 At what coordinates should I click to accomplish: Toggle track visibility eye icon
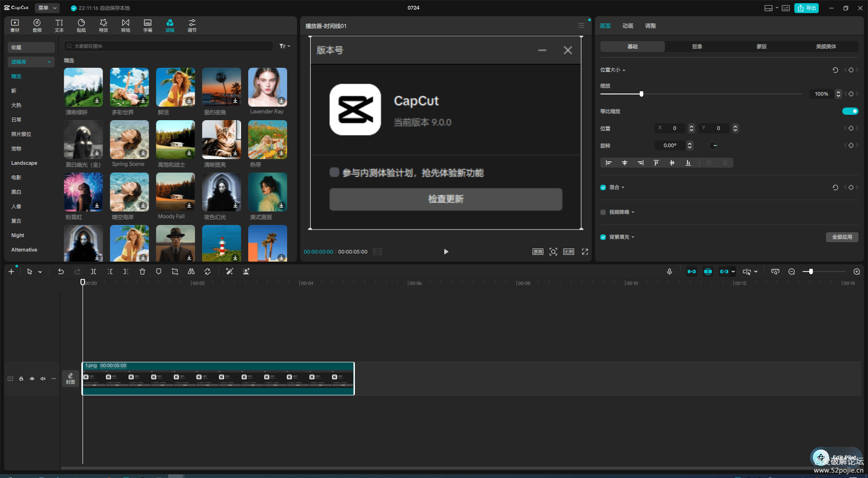32,379
